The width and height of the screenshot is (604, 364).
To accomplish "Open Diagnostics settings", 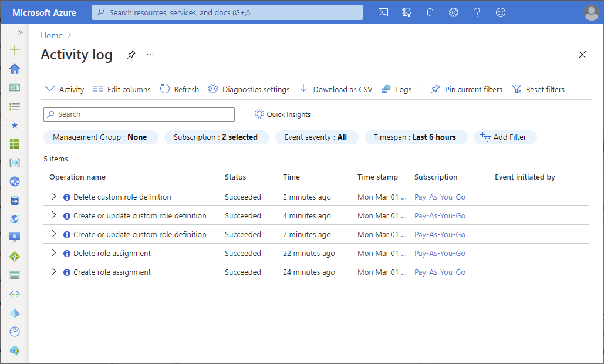I will 249,89.
